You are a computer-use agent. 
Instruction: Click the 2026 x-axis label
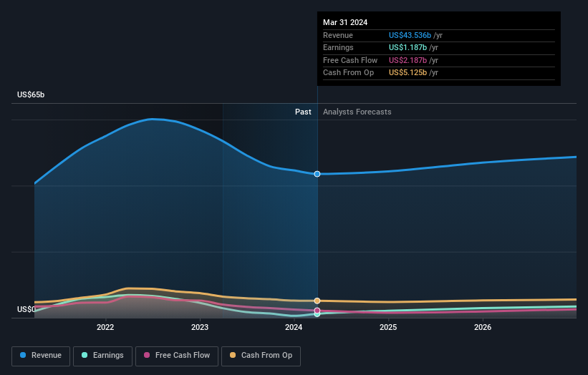tap(483, 328)
